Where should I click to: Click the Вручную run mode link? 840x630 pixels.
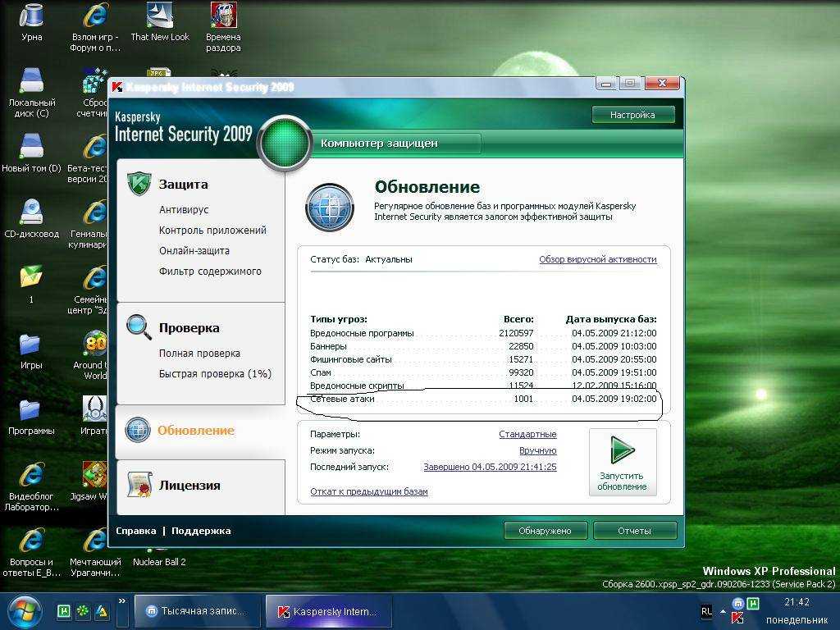538,450
